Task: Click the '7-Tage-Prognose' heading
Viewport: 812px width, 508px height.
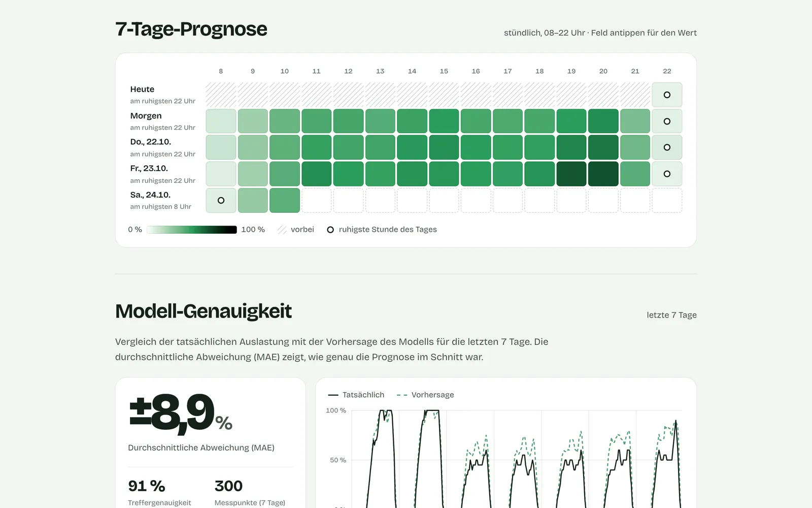Action: click(x=191, y=29)
